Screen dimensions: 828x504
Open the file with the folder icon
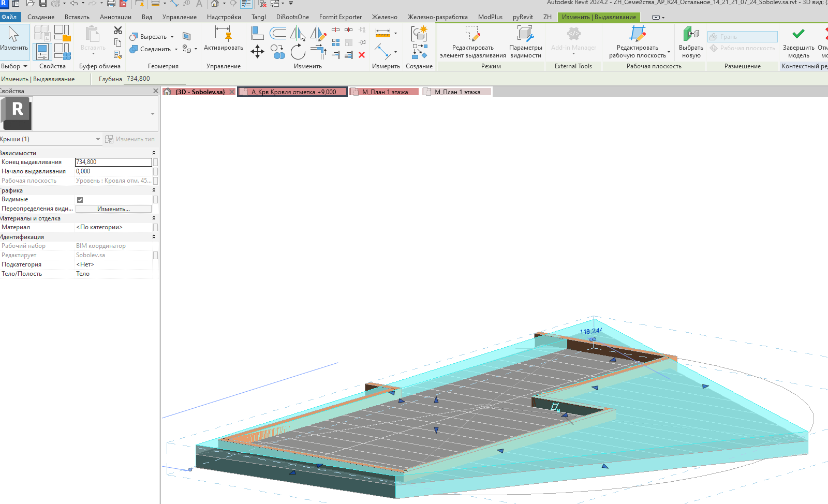pyautogui.click(x=30, y=4)
